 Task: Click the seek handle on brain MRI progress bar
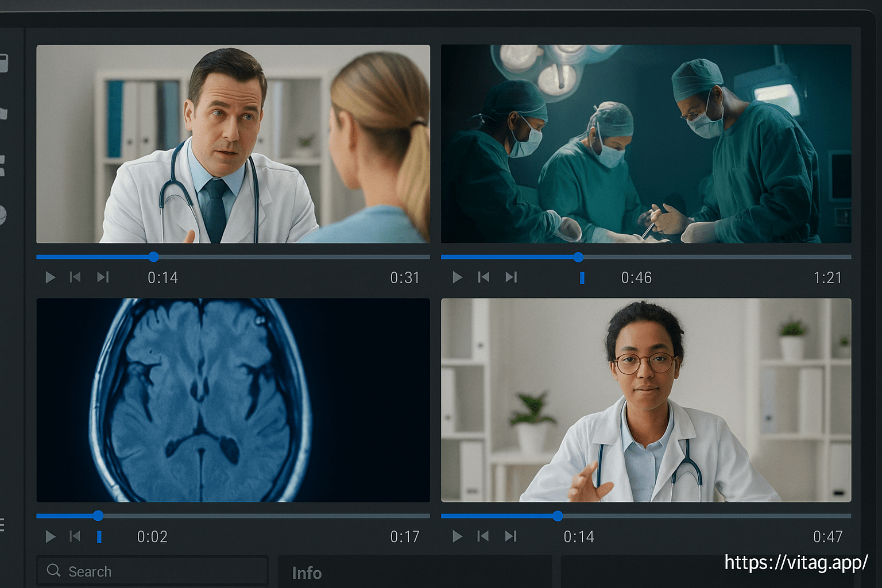[98, 516]
